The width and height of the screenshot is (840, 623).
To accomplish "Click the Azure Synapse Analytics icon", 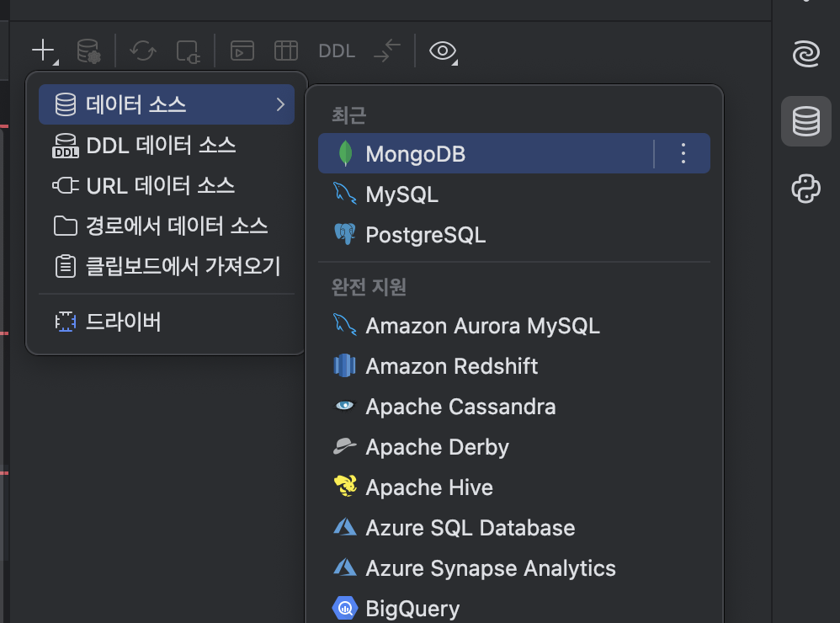I will coord(345,567).
